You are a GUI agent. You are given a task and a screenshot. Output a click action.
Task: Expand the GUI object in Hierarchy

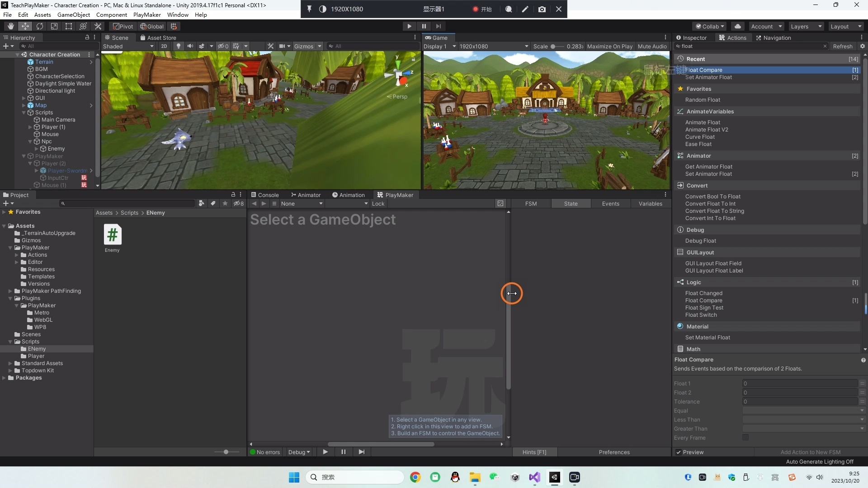(x=24, y=98)
